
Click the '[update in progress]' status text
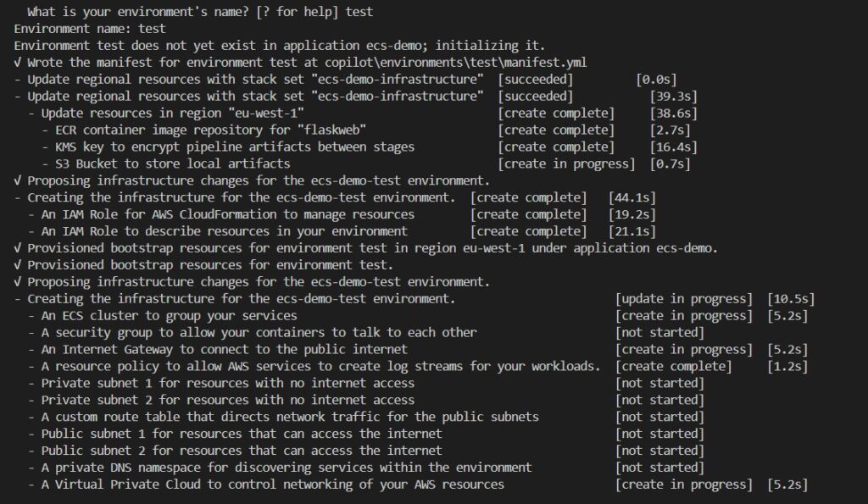pos(684,299)
